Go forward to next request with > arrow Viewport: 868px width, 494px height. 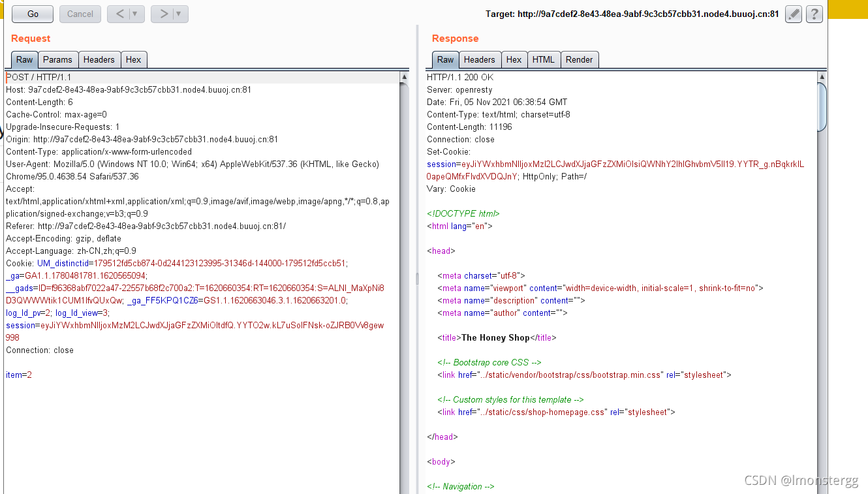tap(164, 14)
